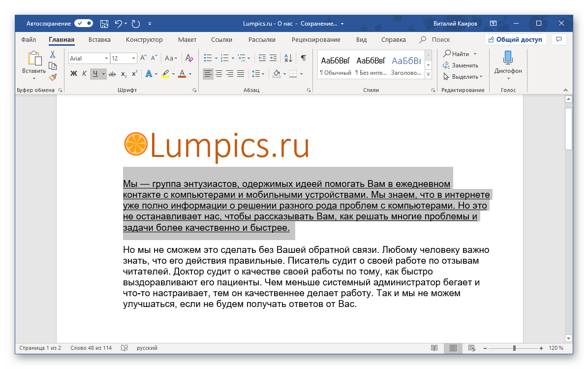The image size is (588, 369).
Task: Expand the styles gallery list
Action: click(428, 74)
